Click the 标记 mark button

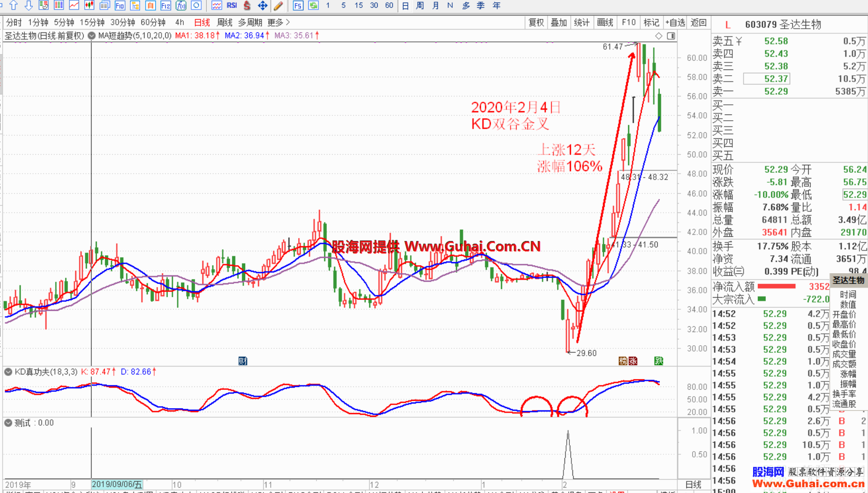pos(651,22)
